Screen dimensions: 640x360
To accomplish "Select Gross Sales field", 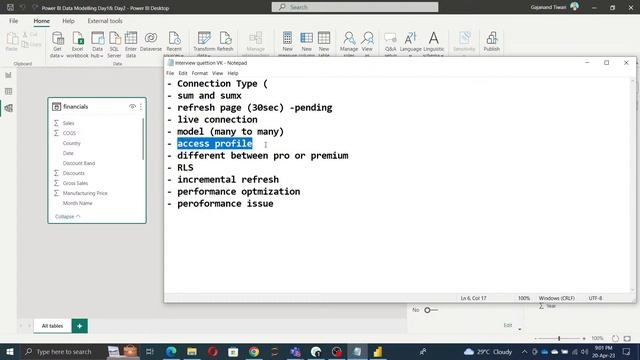I will point(75,183).
